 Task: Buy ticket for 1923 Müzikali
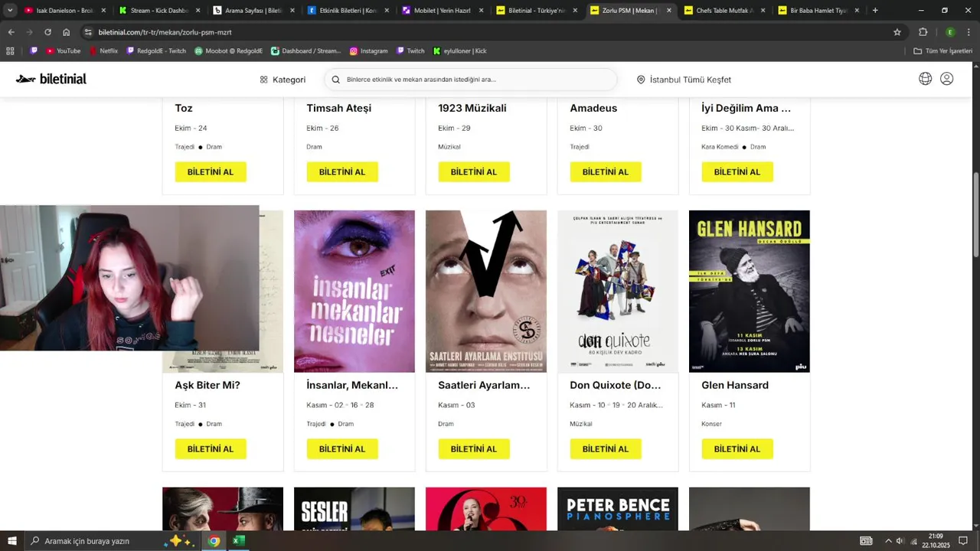[x=474, y=172]
